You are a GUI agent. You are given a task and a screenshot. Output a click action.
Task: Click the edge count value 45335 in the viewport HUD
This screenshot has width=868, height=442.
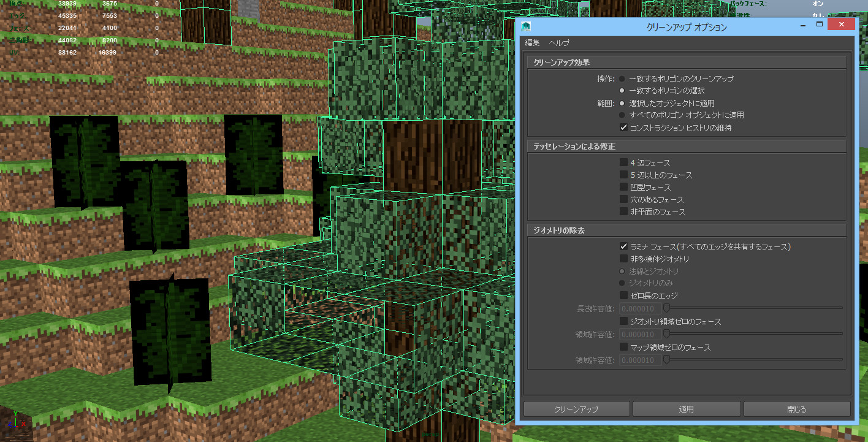click(67, 15)
